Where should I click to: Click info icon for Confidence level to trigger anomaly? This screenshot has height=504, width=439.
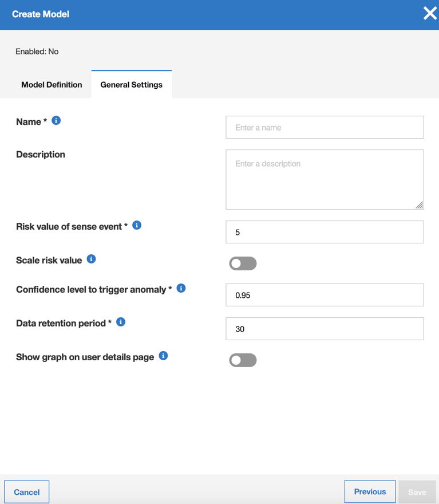tap(181, 288)
